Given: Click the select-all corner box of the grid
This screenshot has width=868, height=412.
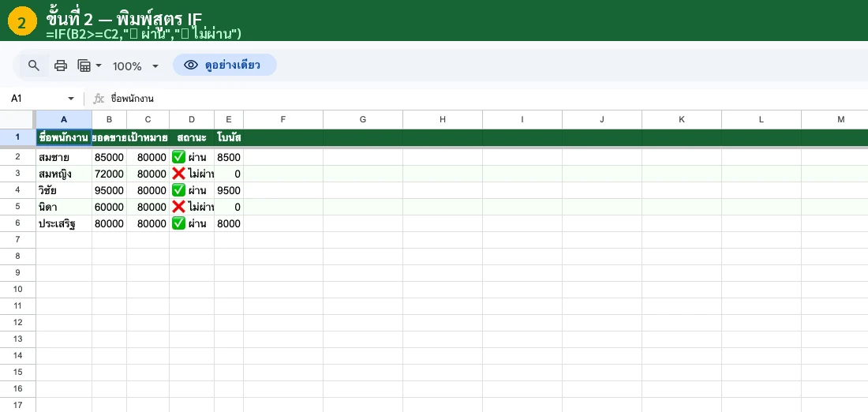Looking at the screenshot, I should [17, 119].
